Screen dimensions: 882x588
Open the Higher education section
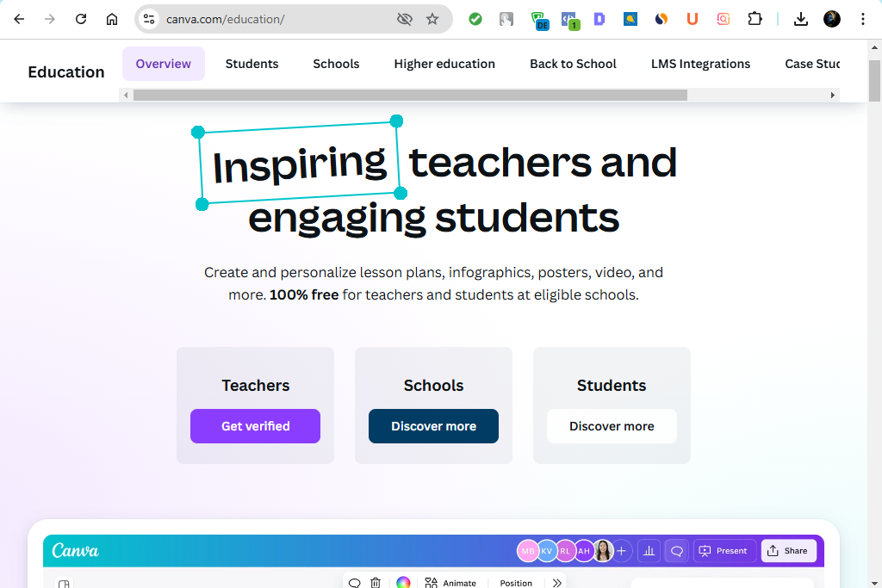tap(444, 64)
